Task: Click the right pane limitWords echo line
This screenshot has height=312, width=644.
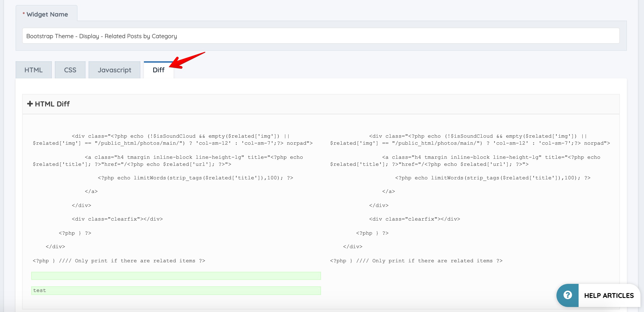Action: click(x=493, y=178)
